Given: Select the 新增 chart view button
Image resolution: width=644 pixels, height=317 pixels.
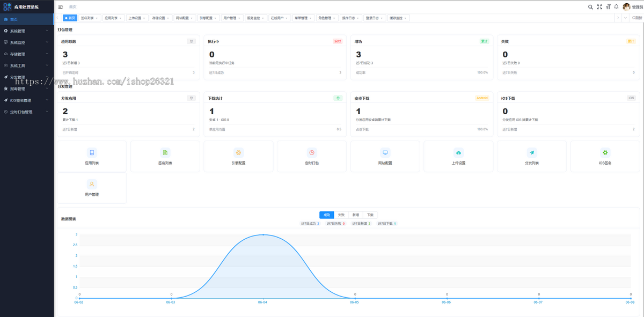Looking at the screenshot, I should (x=356, y=215).
